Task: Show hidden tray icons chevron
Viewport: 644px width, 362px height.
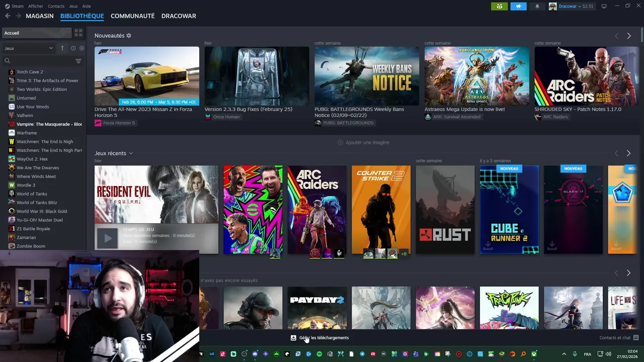Action: coord(564,354)
